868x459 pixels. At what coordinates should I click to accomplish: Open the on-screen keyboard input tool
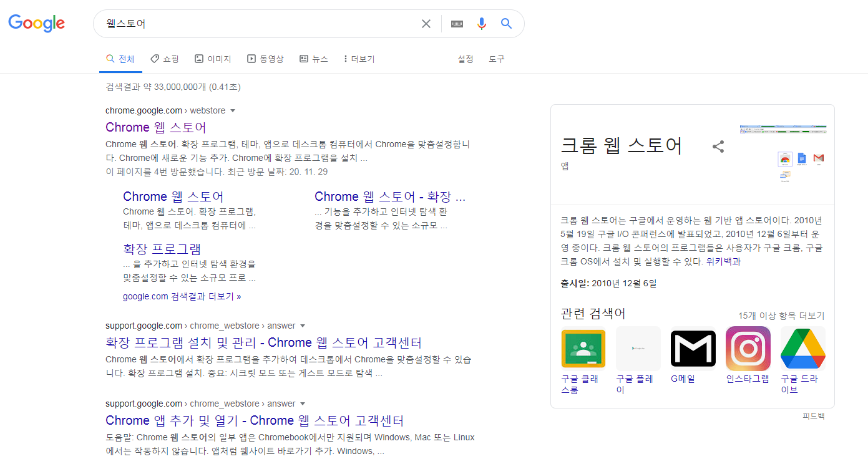coord(457,24)
